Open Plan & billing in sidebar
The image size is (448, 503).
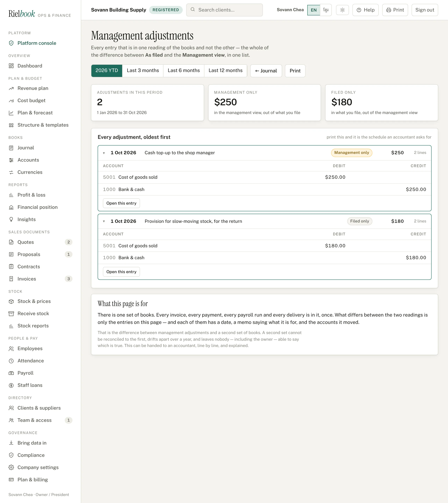40,480
